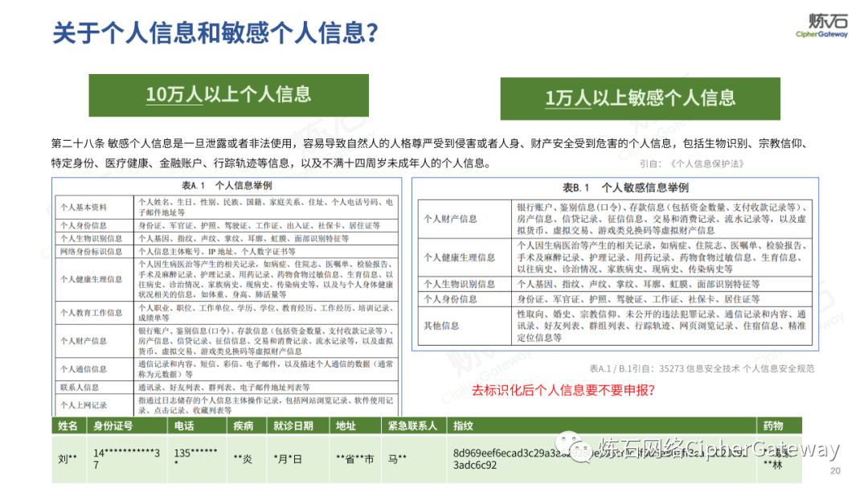
Task: Select the cell starting 个人姓名、生日、性别
Action: click(x=266, y=208)
